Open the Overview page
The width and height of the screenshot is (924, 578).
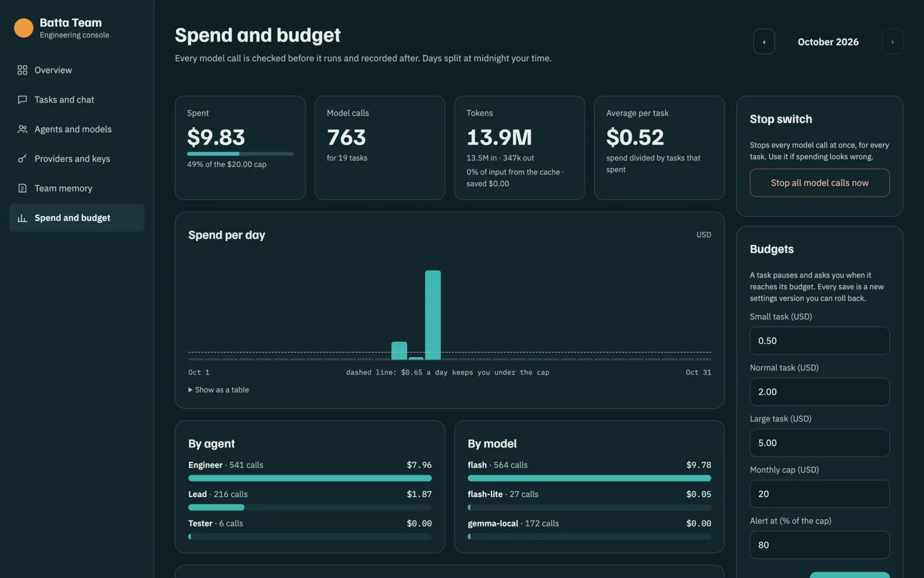click(x=77, y=70)
